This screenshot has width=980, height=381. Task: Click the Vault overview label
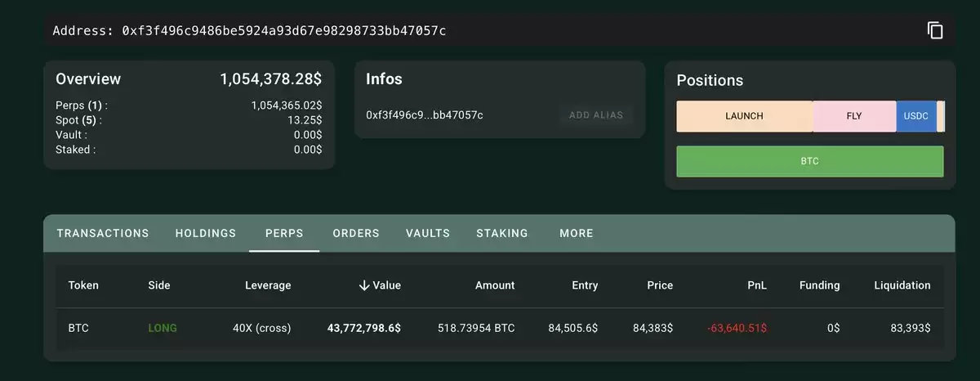[71, 135]
